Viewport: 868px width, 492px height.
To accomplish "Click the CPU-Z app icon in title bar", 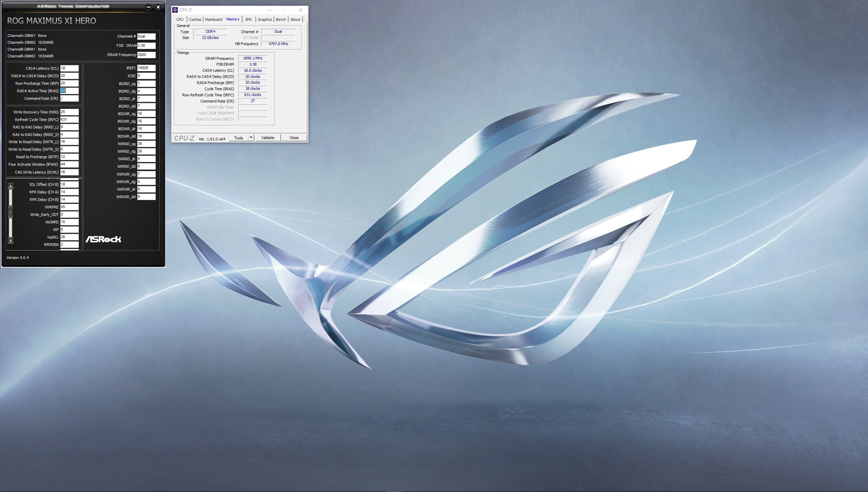I will tap(175, 10).
